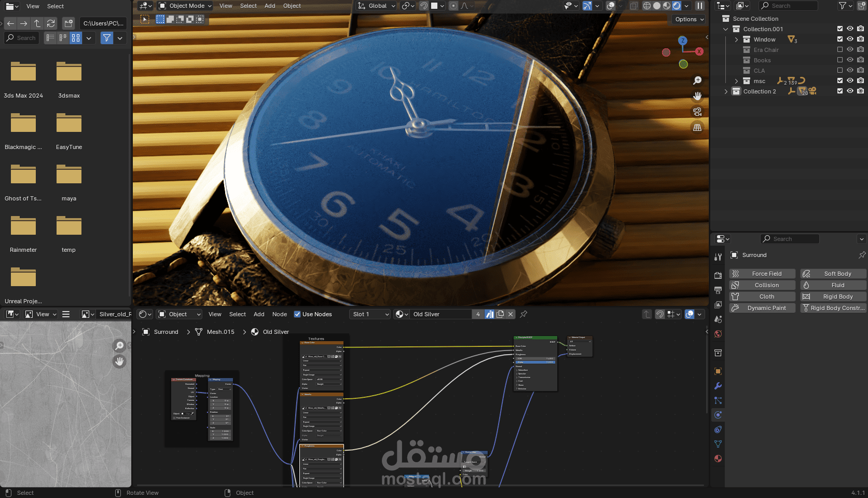Open the World properties tab icon
868x498 pixels.
click(718, 334)
